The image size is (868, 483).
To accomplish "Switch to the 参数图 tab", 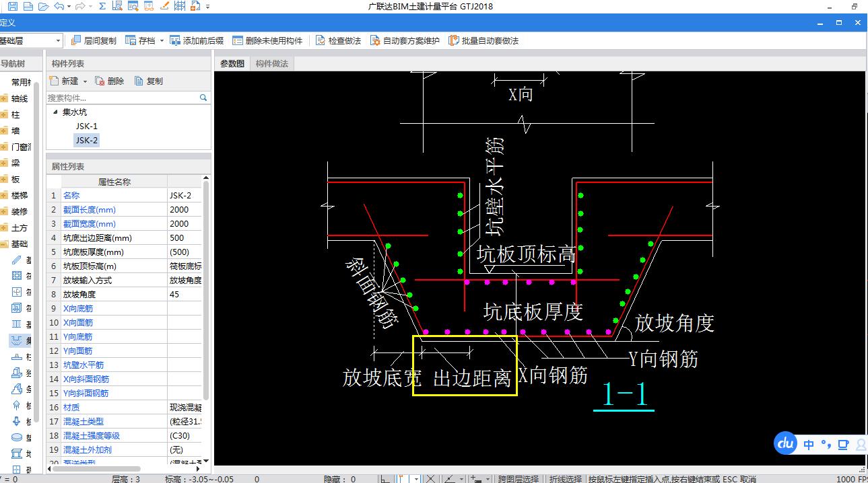I will (x=232, y=63).
